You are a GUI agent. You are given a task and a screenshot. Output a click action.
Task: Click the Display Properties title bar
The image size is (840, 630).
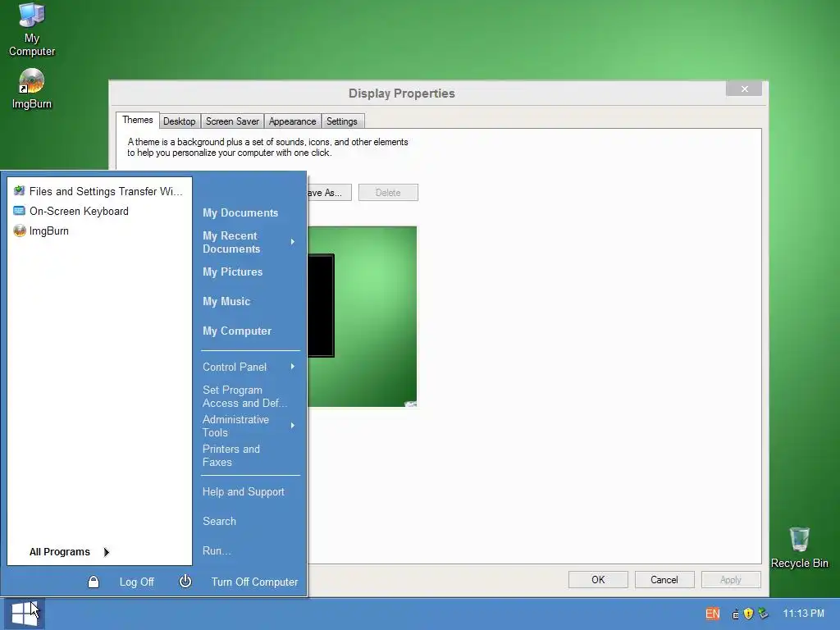pyautogui.click(x=402, y=94)
